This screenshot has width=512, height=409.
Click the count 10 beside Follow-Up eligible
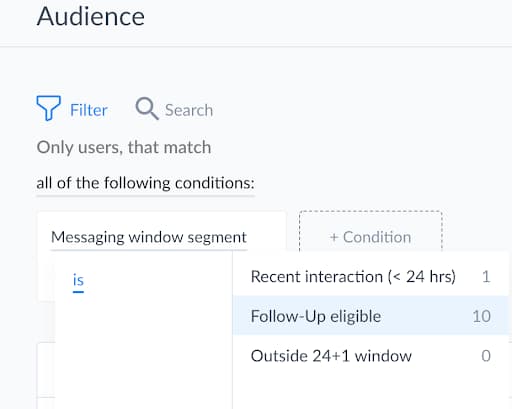[482, 316]
